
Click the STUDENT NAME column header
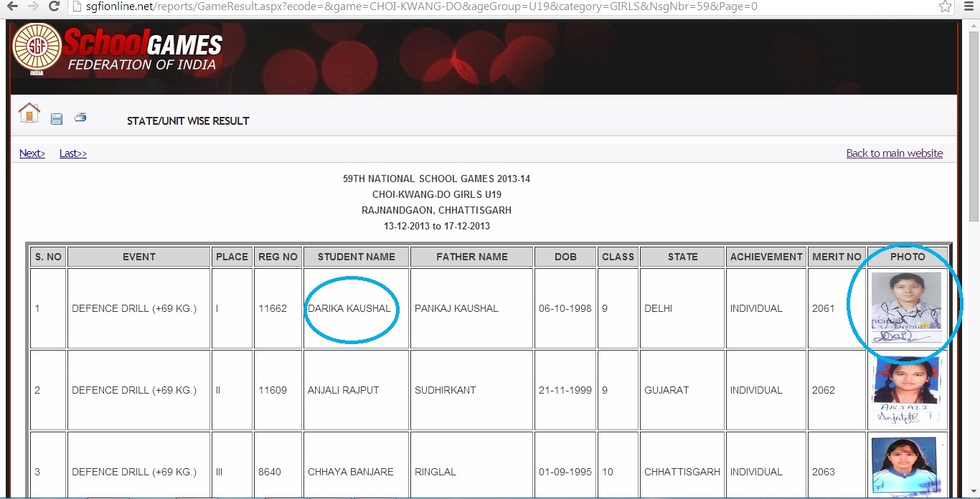pos(356,257)
